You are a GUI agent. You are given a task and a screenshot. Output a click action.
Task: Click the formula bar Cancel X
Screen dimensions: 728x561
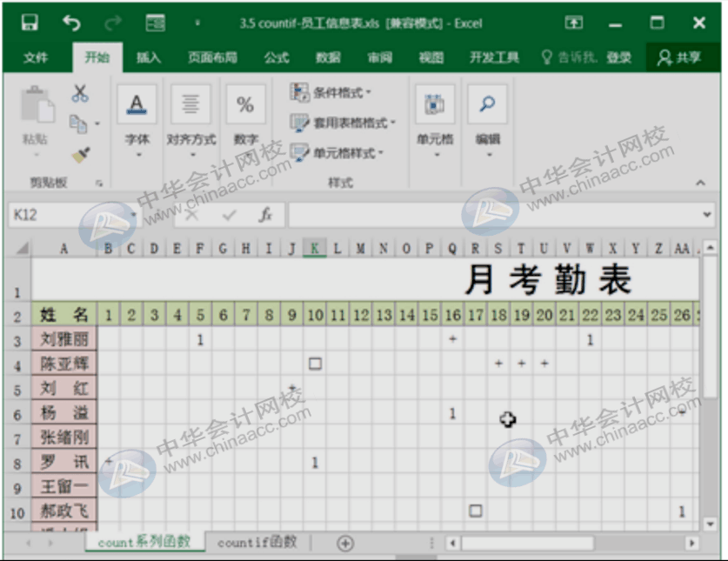point(191,215)
